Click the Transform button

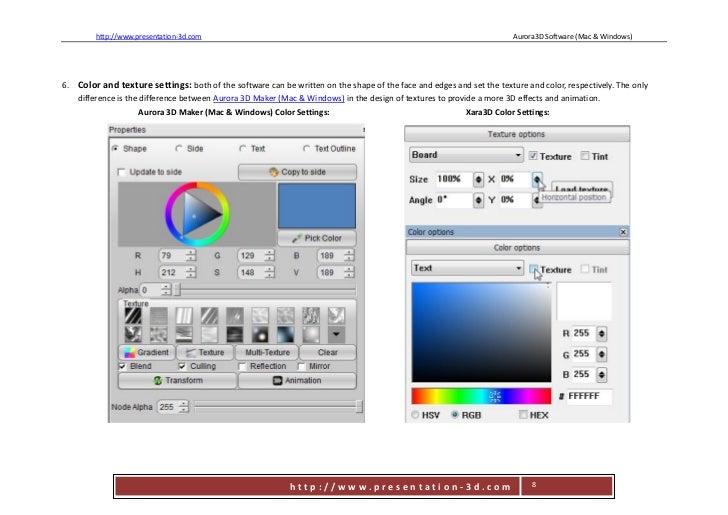[177, 380]
